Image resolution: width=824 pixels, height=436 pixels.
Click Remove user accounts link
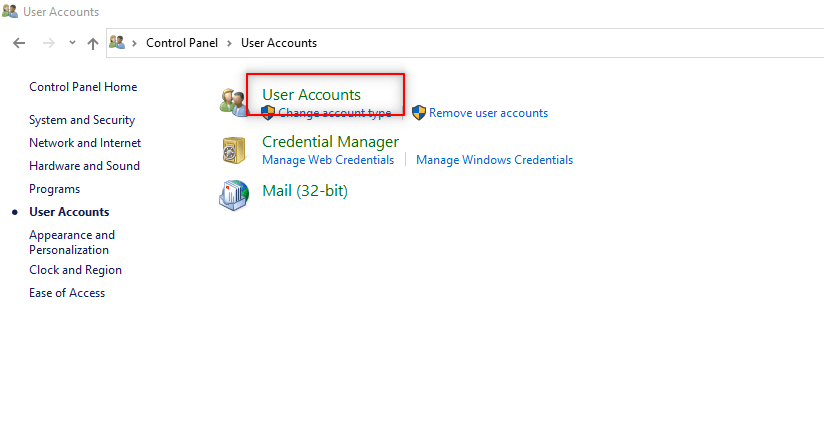[489, 113]
